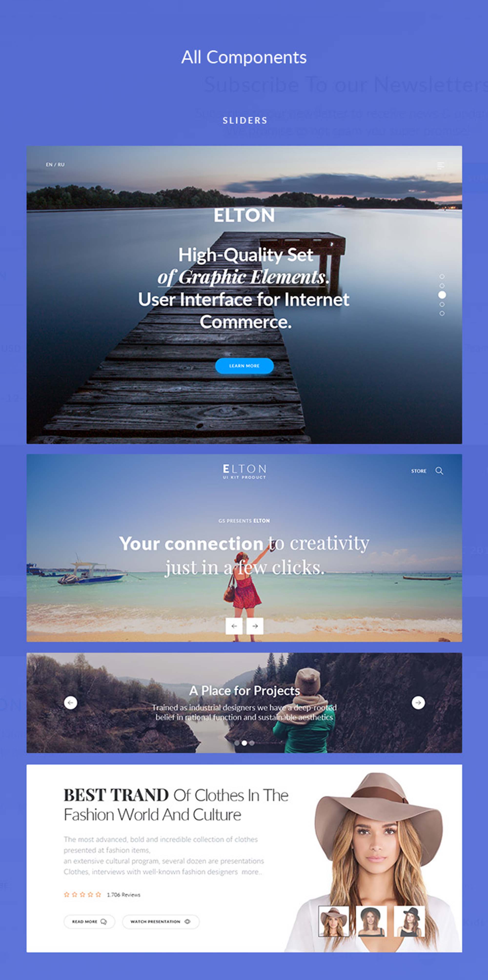488x980 pixels.
Task: Click the ELTON UI Kit Product logo
Action: pos(244,471)
